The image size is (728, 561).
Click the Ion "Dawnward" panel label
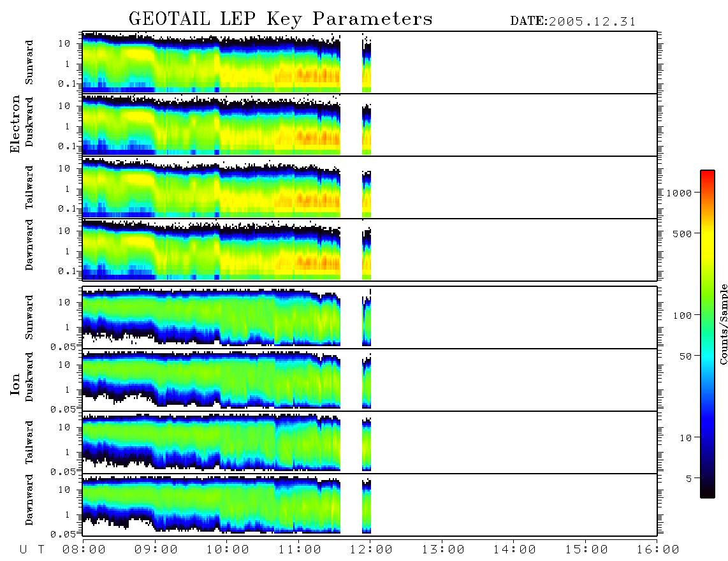coord(29,500)
